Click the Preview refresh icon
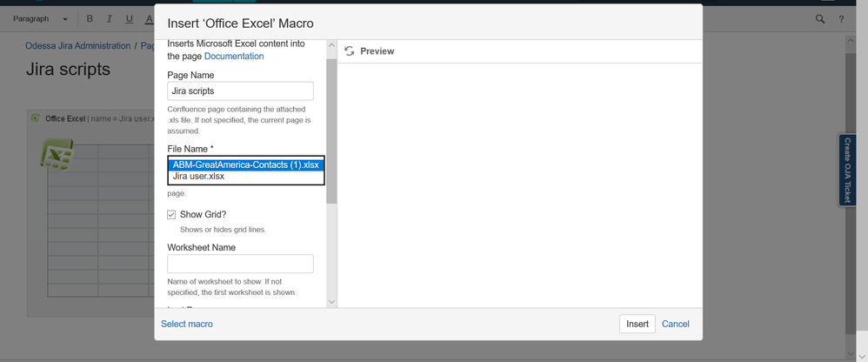 click(x=350, y=51)
